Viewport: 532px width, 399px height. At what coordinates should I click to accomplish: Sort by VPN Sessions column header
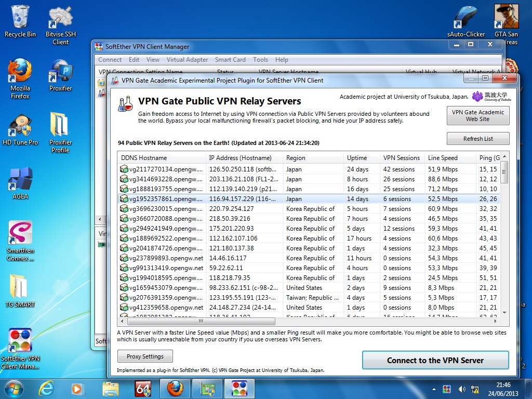point(402,158)
